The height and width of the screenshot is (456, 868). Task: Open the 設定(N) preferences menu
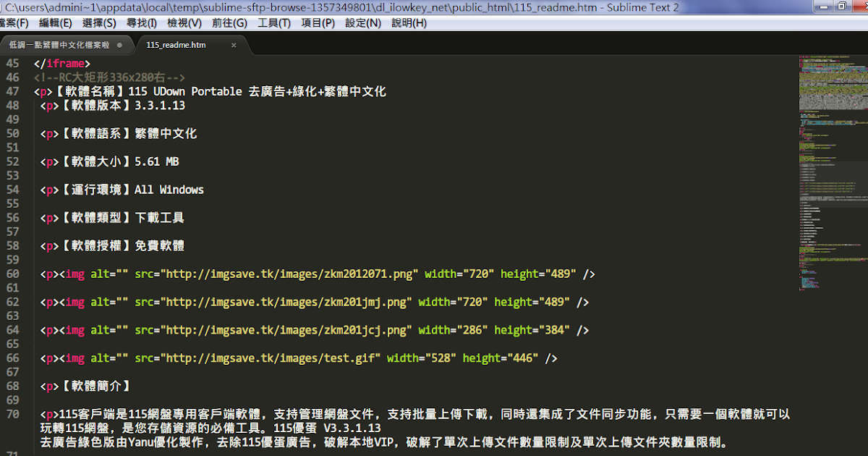click(x=362, y=22)
